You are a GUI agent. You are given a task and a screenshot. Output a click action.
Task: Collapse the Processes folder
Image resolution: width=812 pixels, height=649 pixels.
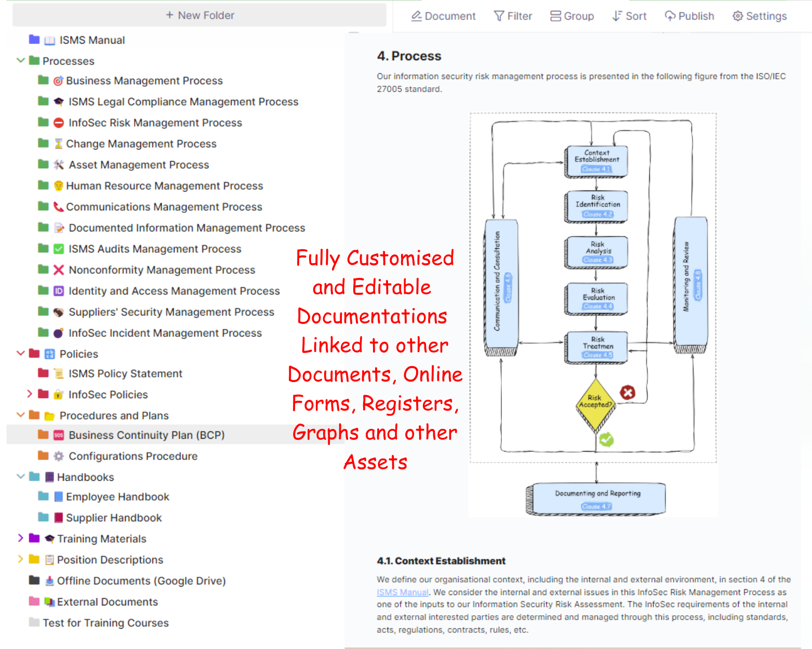point(21,61)
